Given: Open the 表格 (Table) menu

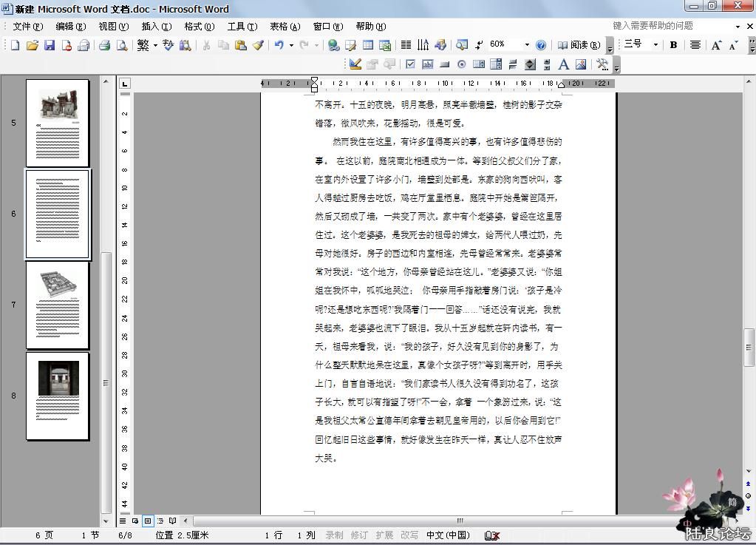Looking at the screenshot, I should (x=285, y=26).
